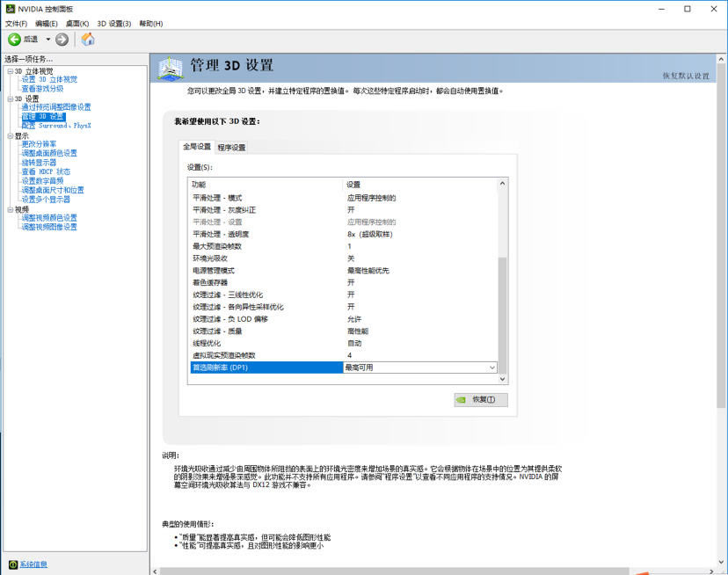The height and width of the screenshot is (575, 728).
Task: Select the 平滑处理 - 灰度纠正 row
Action: [344, 210]
